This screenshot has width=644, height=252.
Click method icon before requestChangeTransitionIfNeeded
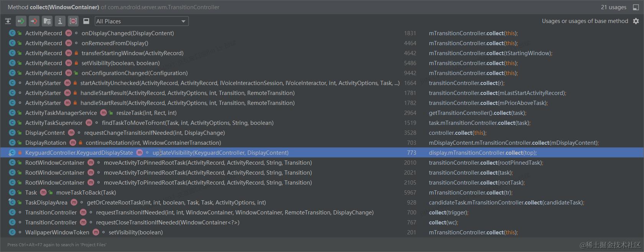tap(71, 133)
